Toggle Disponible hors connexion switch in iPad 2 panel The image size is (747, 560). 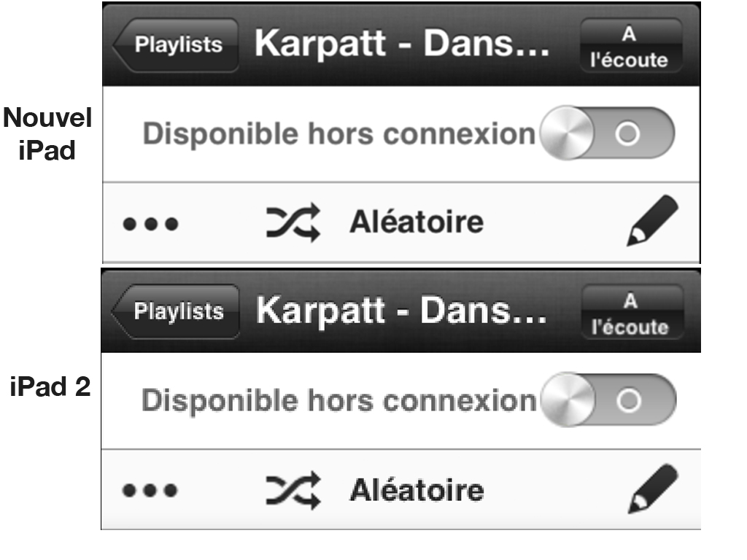click(609, 400)
